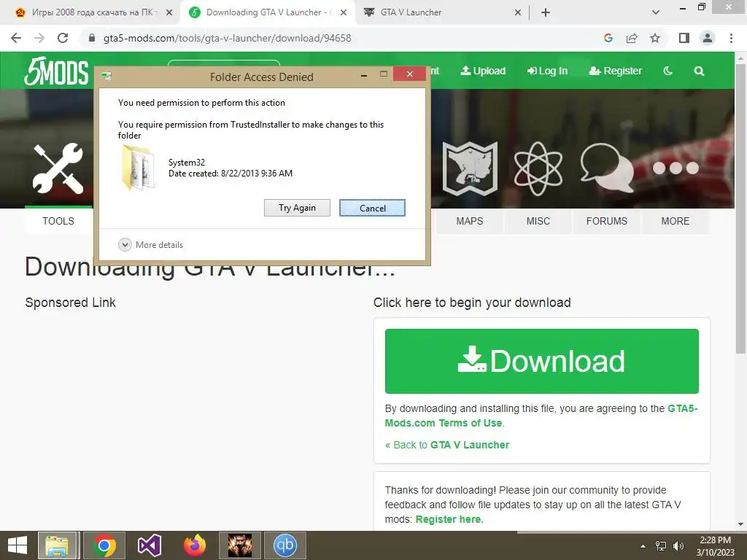Open Firefox from the taskbar

tap(195, 545)
